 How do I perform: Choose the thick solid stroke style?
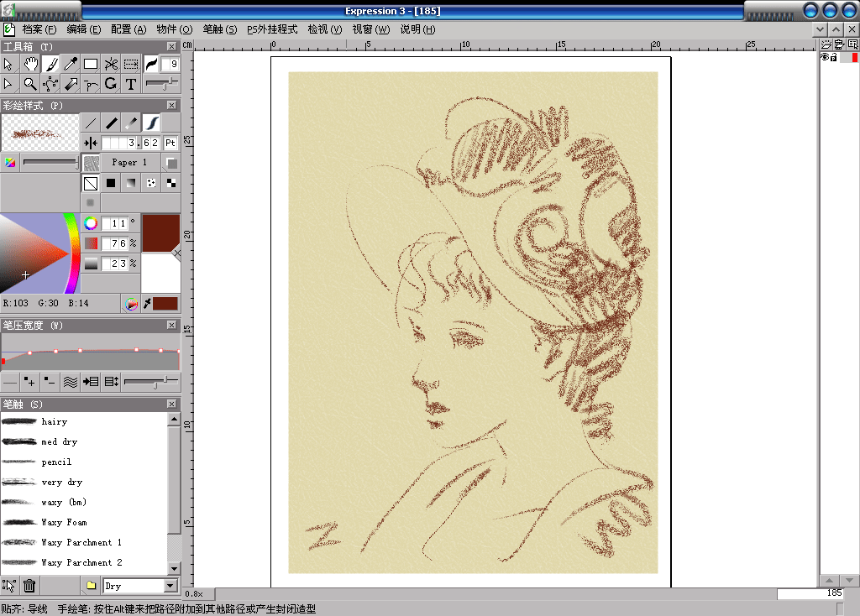coord(111,123)
